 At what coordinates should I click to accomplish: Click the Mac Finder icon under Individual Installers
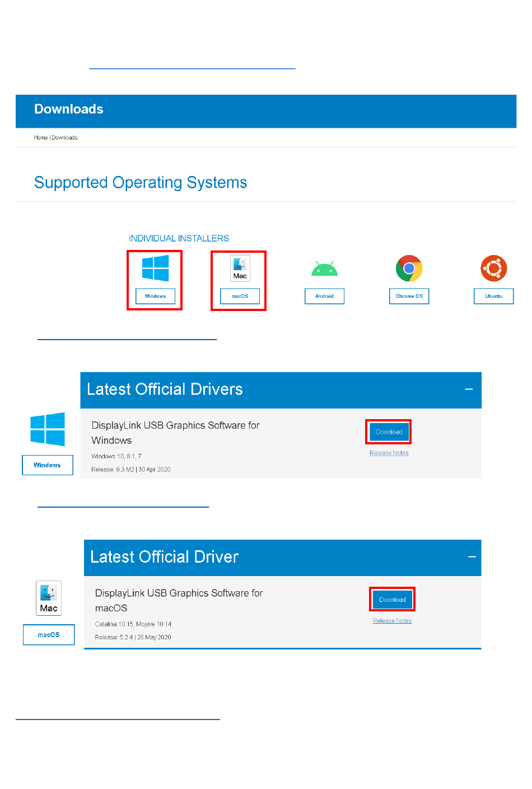tap(240, 268)
